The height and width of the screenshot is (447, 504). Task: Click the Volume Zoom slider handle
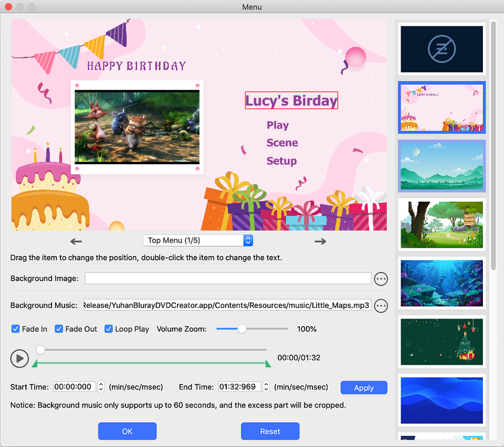[241, 329]
